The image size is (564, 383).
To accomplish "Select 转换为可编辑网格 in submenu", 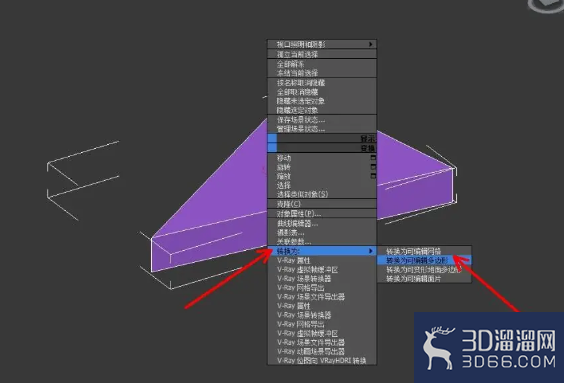I will coord(424,251).
